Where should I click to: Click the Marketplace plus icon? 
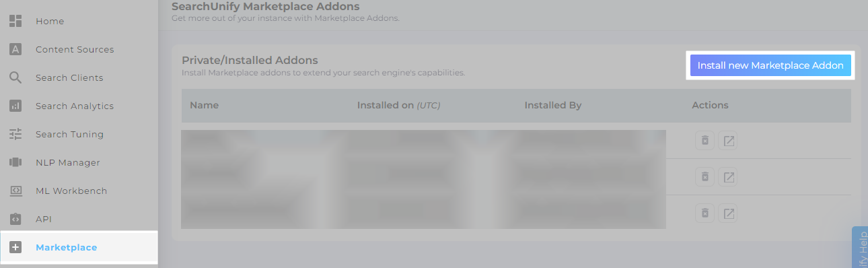pos(15,247)
